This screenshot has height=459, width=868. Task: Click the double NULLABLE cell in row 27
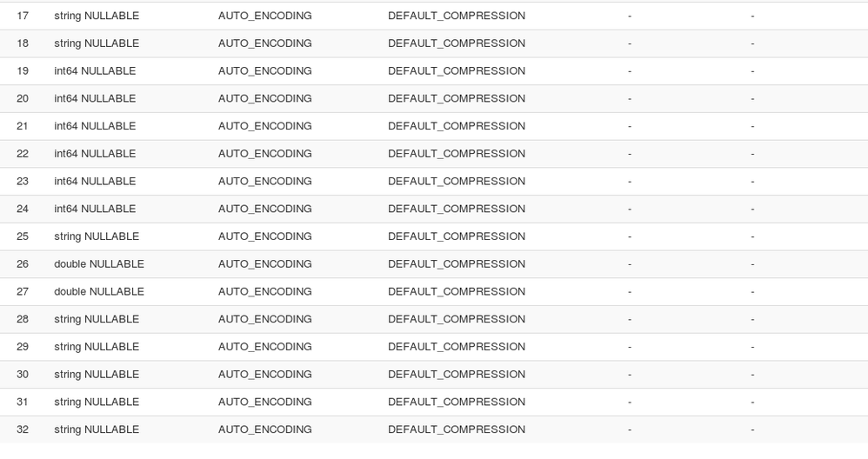[98, 291]
